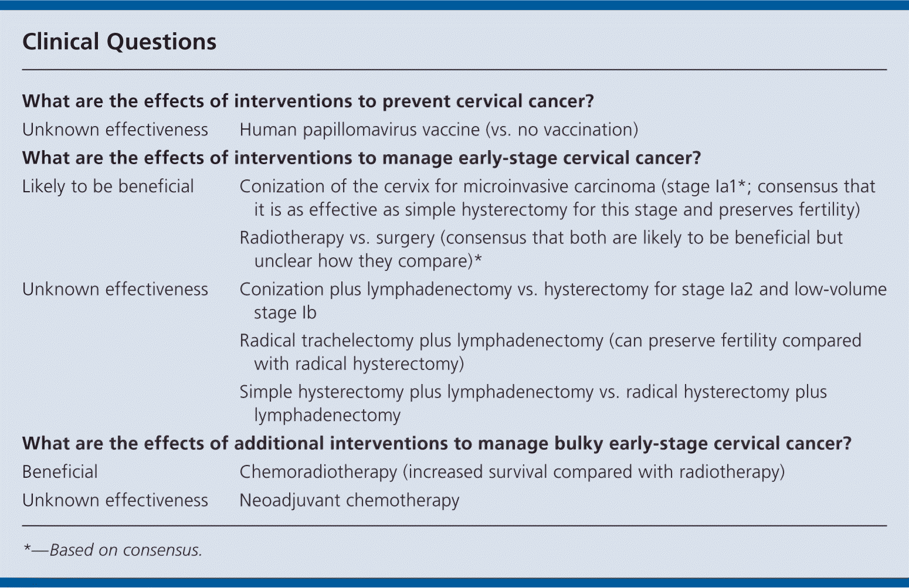Select the early-stage cervical cancer question heading
909x588 pixels.
[361, 158]
